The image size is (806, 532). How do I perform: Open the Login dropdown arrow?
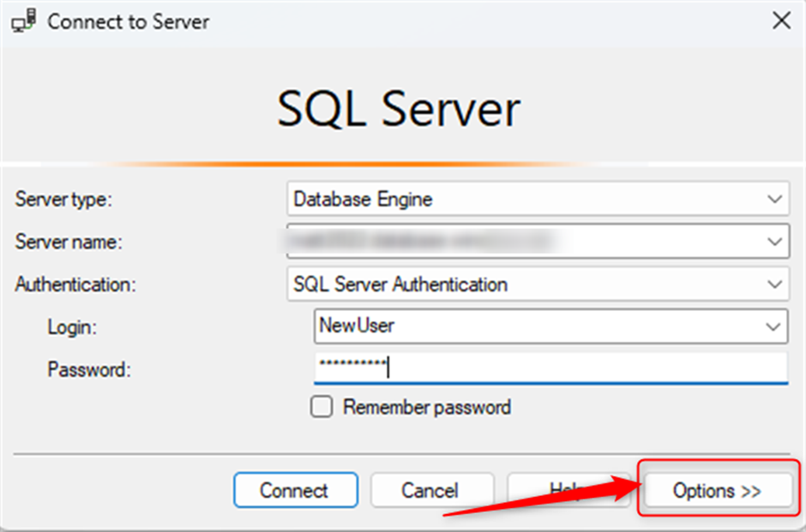773,326
